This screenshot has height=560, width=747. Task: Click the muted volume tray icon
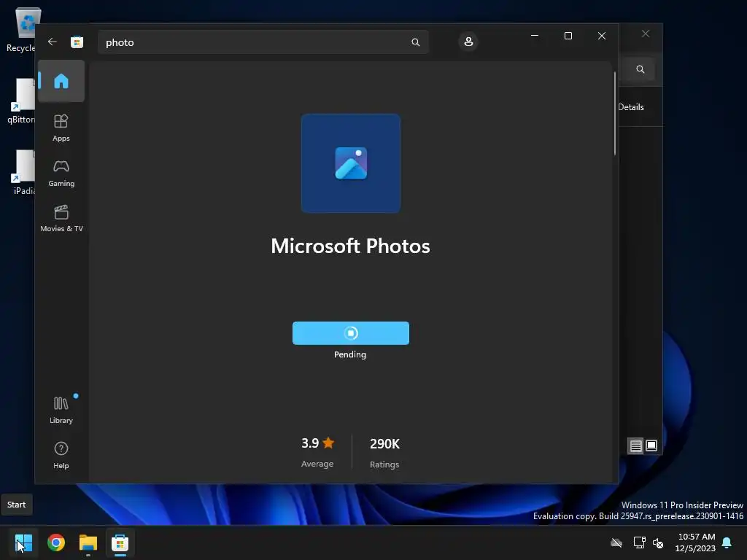click(x=658, y=542)
